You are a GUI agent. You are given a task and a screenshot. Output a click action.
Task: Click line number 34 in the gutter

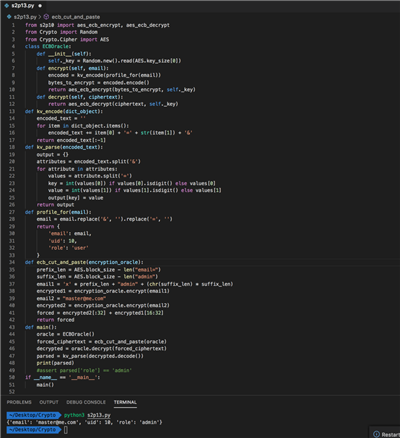click(x=12, y=262)
